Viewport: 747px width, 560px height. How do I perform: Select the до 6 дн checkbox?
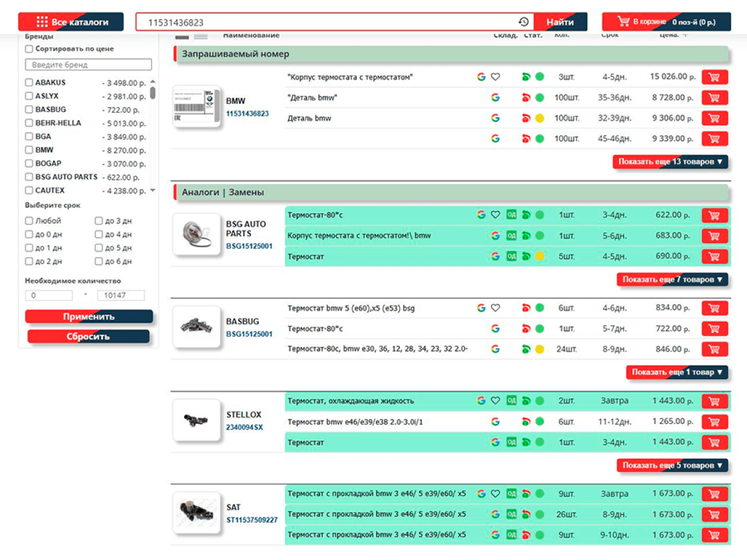pos(99,261)
